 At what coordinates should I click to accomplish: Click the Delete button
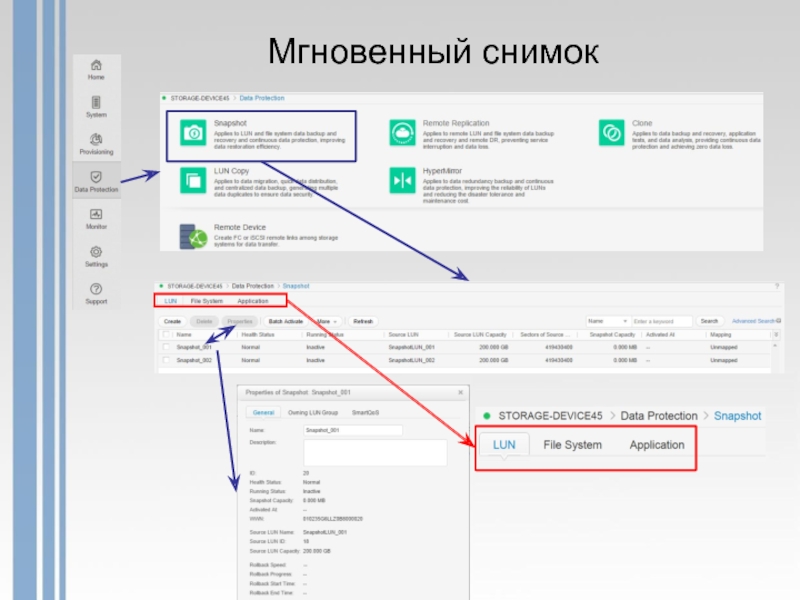(204, 321)
